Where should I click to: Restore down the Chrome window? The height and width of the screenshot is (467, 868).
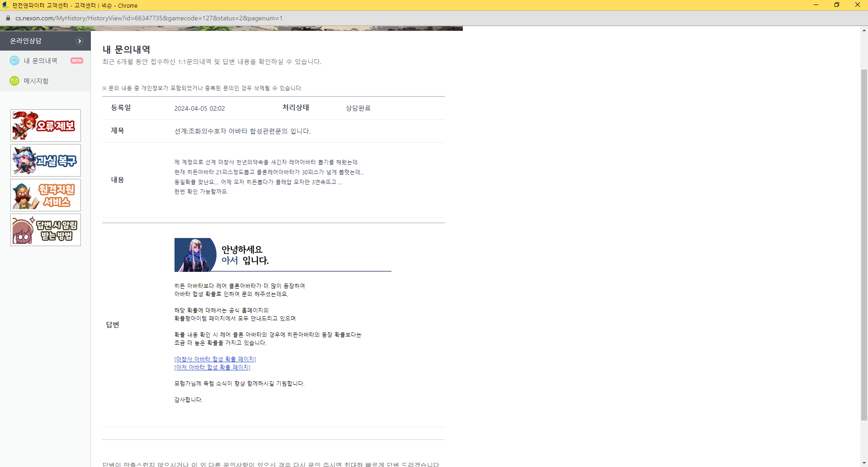click(836, 5)
